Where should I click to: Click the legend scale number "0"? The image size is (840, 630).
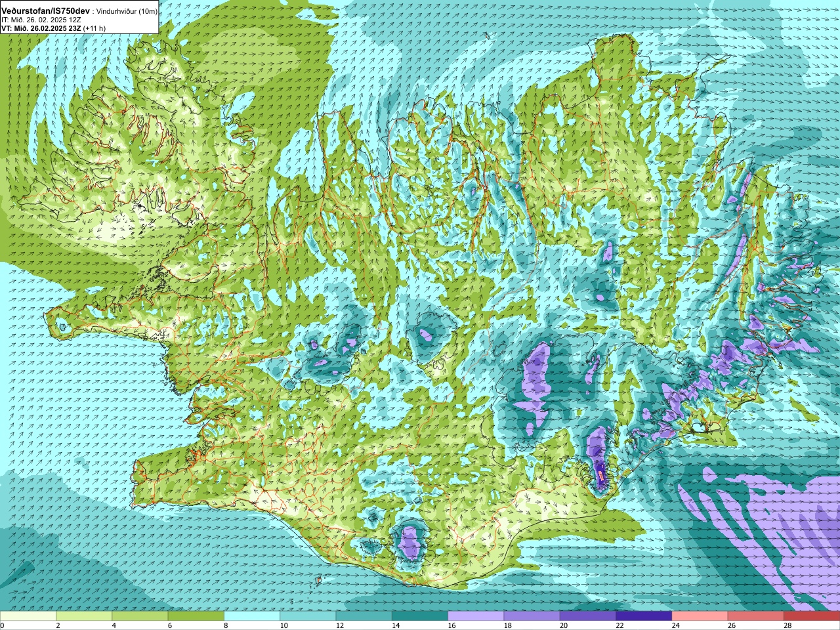(3, 625)
